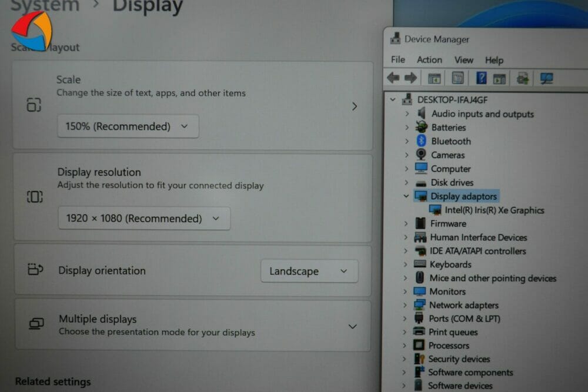Click the Cameras webcam icon
Viewport: 588px width, 392px height.
tap(421, 155)
